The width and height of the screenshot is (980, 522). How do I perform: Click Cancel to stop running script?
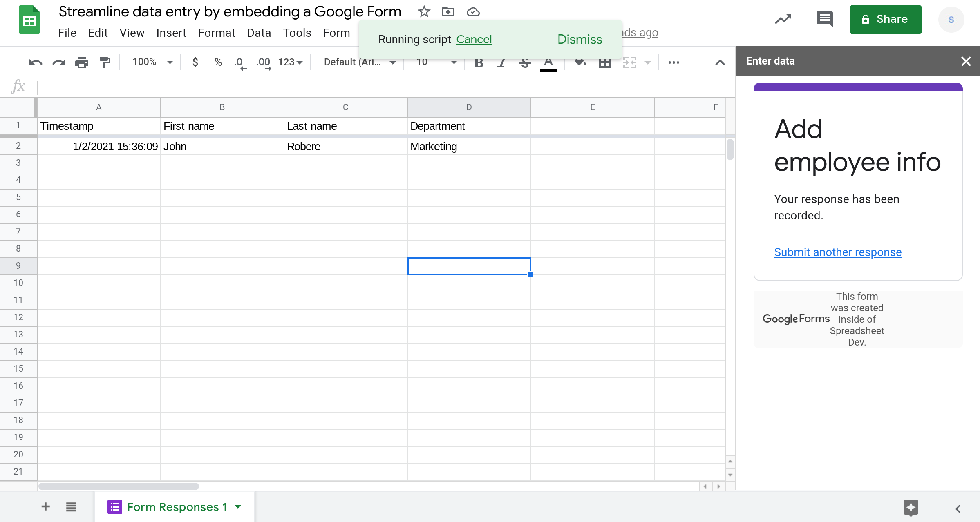[474, 39]
